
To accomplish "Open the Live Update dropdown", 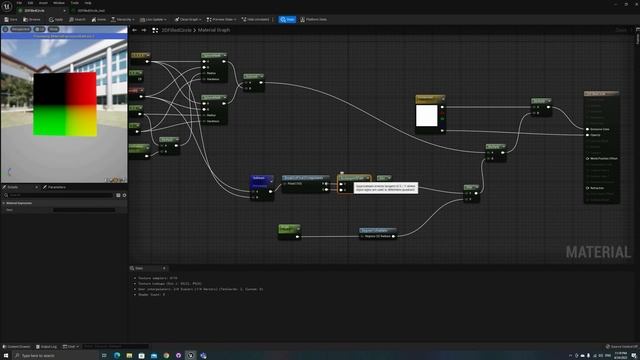I will 153,20.
